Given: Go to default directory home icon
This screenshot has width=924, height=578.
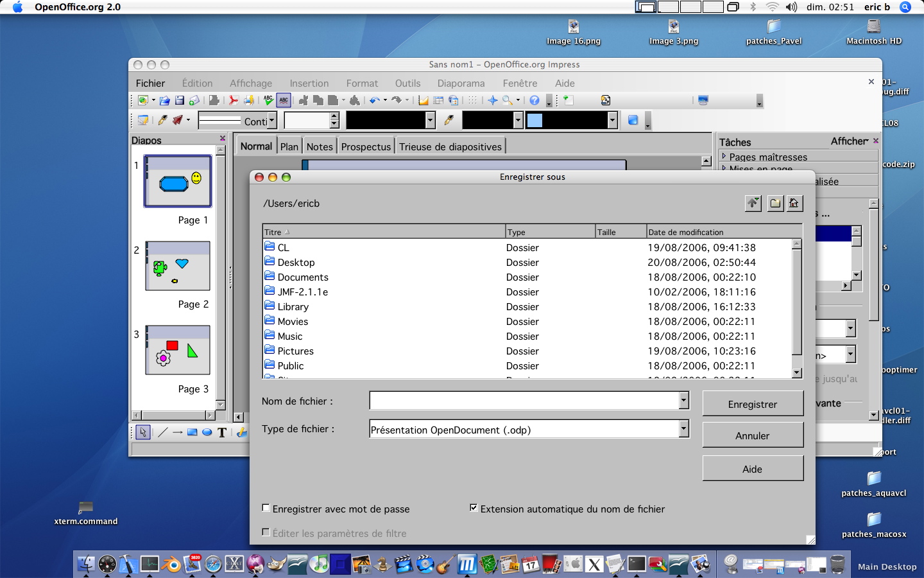Looking at the screenshot, I should point(794,203).
